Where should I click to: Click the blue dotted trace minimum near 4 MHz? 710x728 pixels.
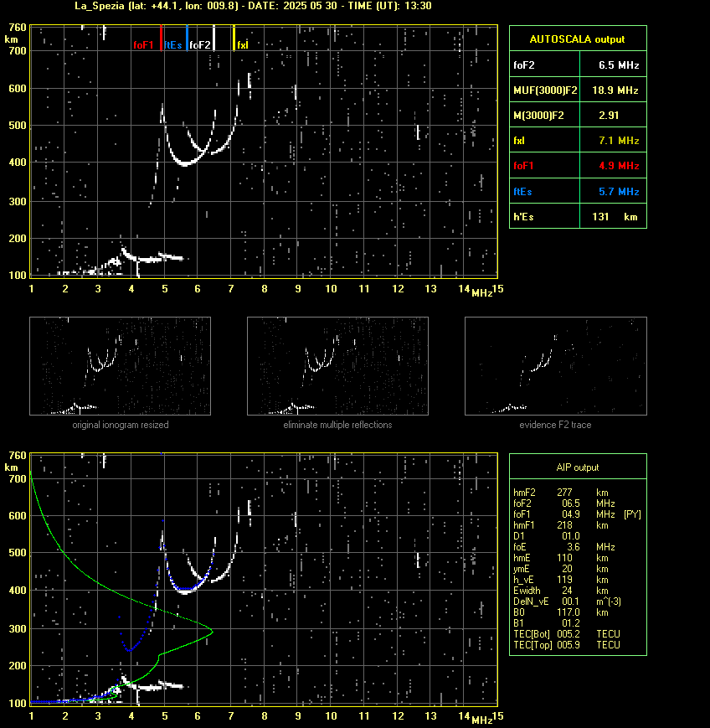coord(131,649)
